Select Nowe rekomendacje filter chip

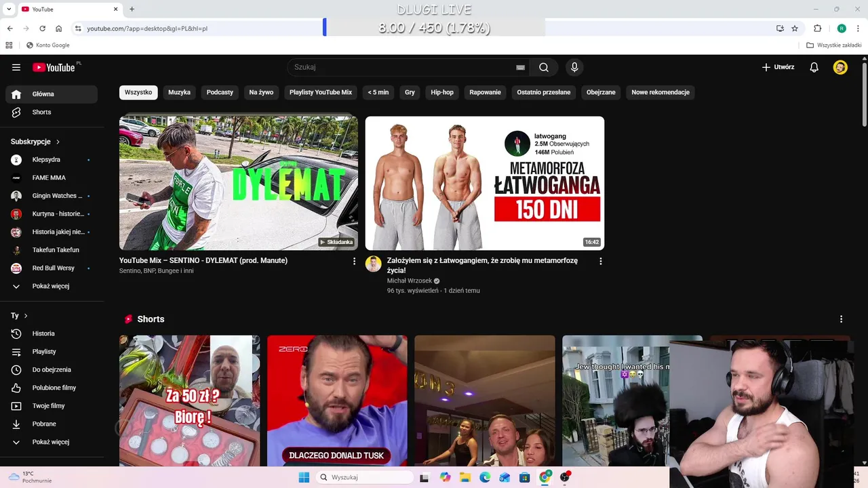(x=660, y=92)
